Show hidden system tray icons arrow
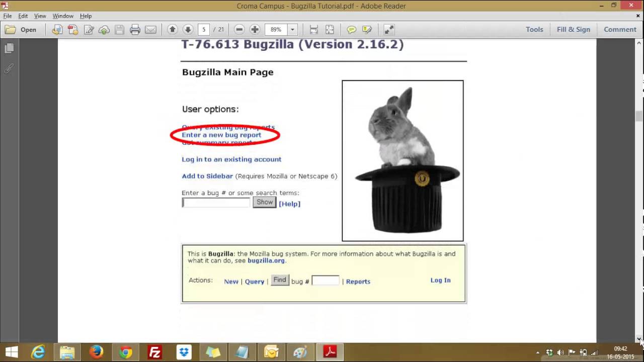 click(x=538, y=352)
